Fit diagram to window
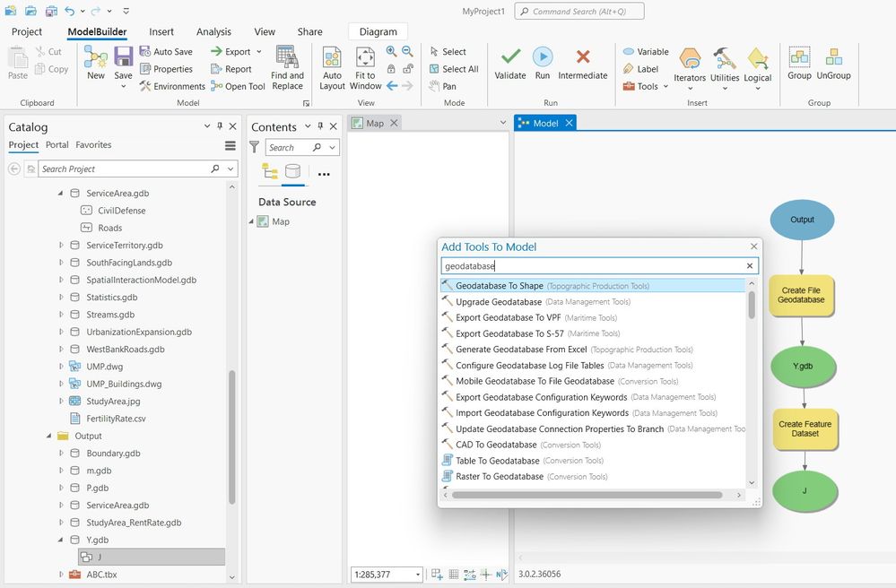 coord(365,67)
